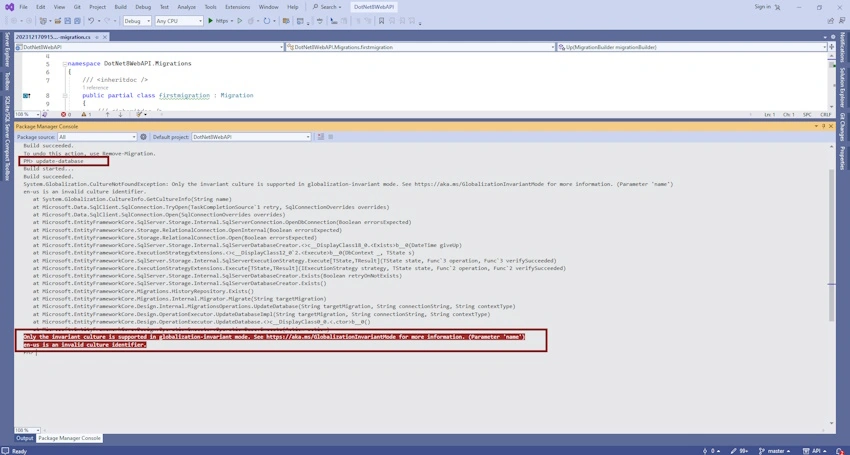Viewport: 850px width, 455px height.
Task: Open the Build menu
Action: [x=121, y=7]
